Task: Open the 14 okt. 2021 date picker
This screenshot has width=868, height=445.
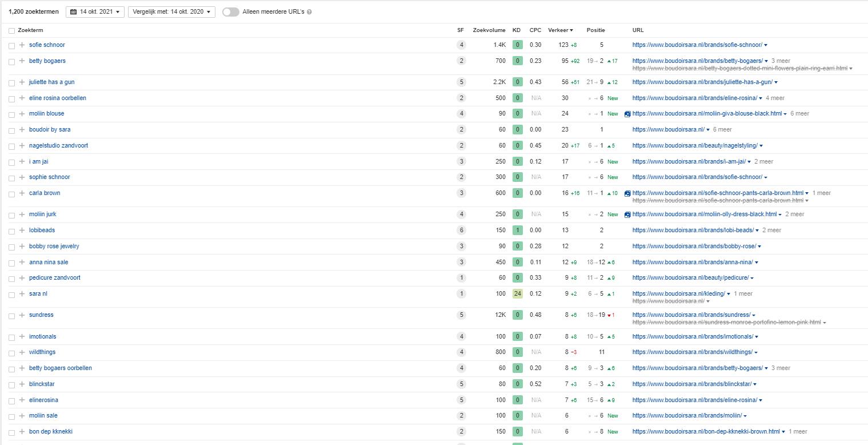Action: pos(95,11)
